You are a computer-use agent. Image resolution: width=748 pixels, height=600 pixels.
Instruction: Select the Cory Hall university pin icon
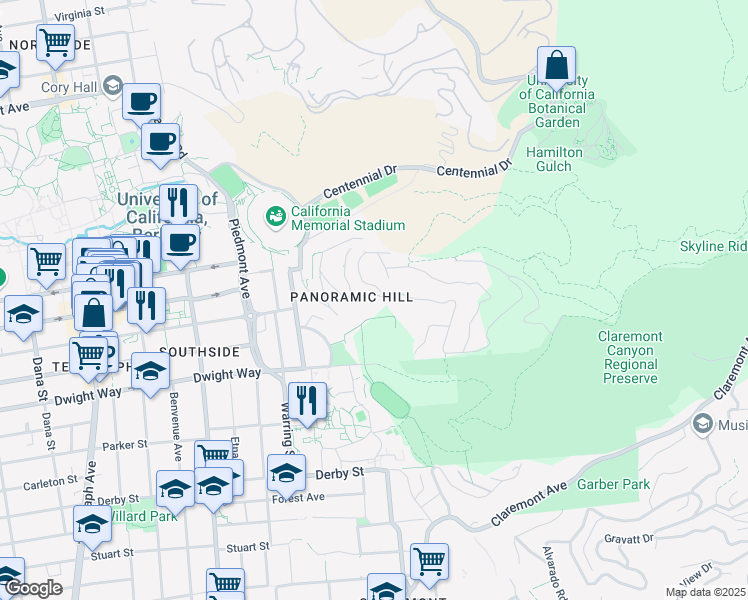tap(113, 86)
